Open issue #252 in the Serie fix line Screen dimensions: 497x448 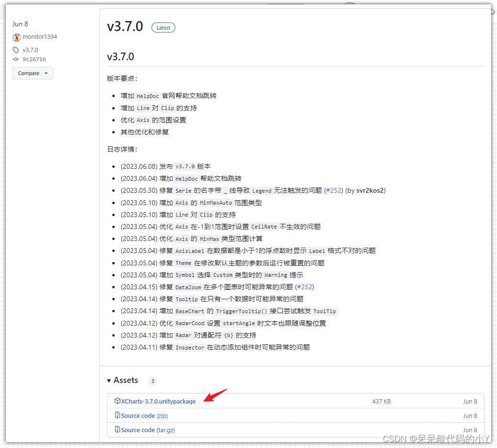[334, 191]
